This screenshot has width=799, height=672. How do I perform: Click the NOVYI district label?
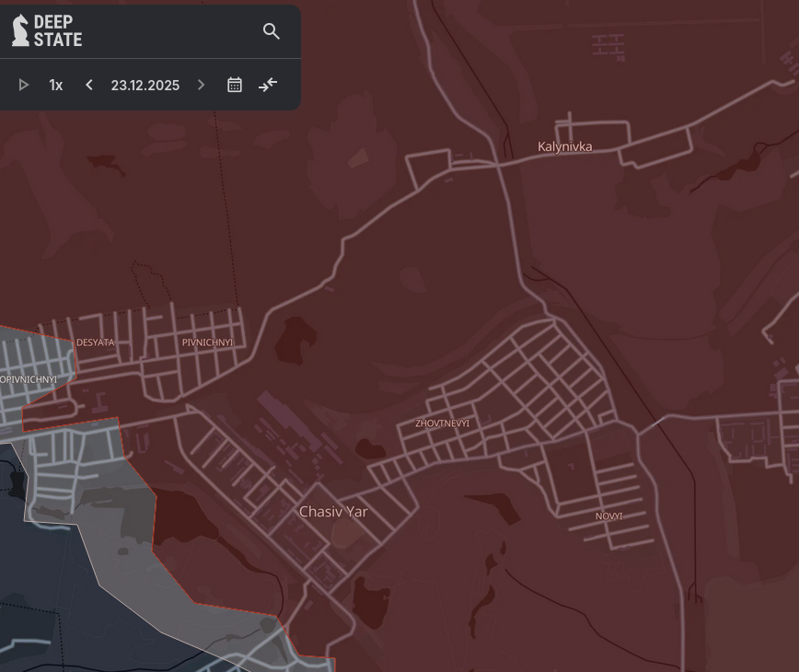[609, 516]
